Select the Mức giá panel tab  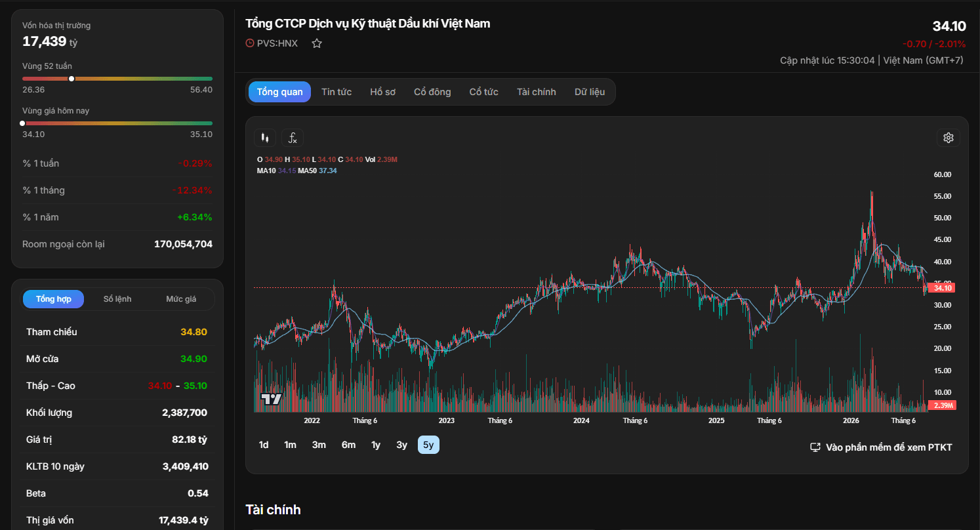click(x=181, y=299)
